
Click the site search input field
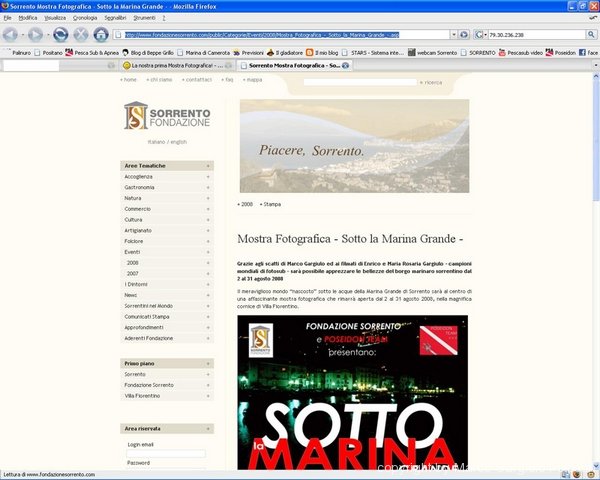point(360,82)
